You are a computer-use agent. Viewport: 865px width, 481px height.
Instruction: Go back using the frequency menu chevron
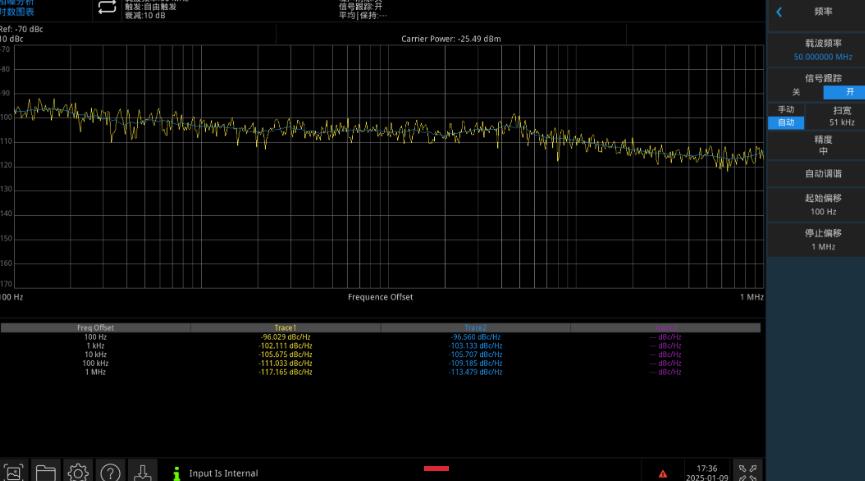click(780, 12)
